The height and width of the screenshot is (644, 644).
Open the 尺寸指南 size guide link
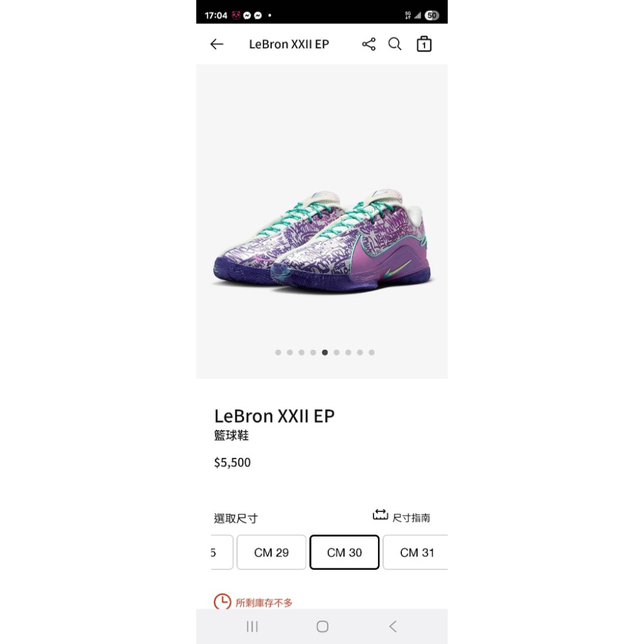click(411, 518)
